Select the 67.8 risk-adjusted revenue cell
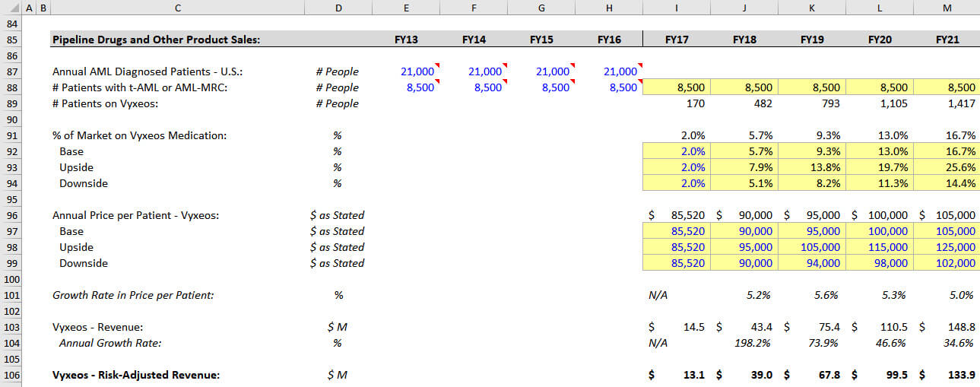 812,375
